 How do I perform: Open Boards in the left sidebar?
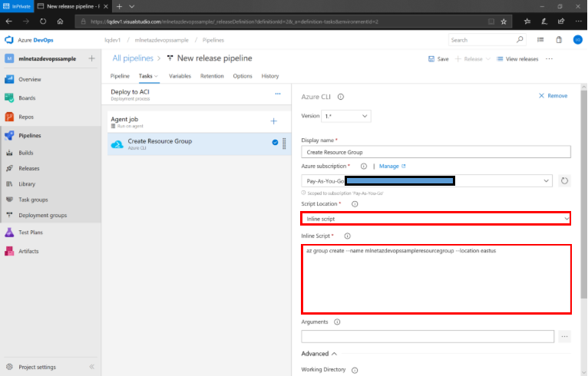click(x=27, y=98)
